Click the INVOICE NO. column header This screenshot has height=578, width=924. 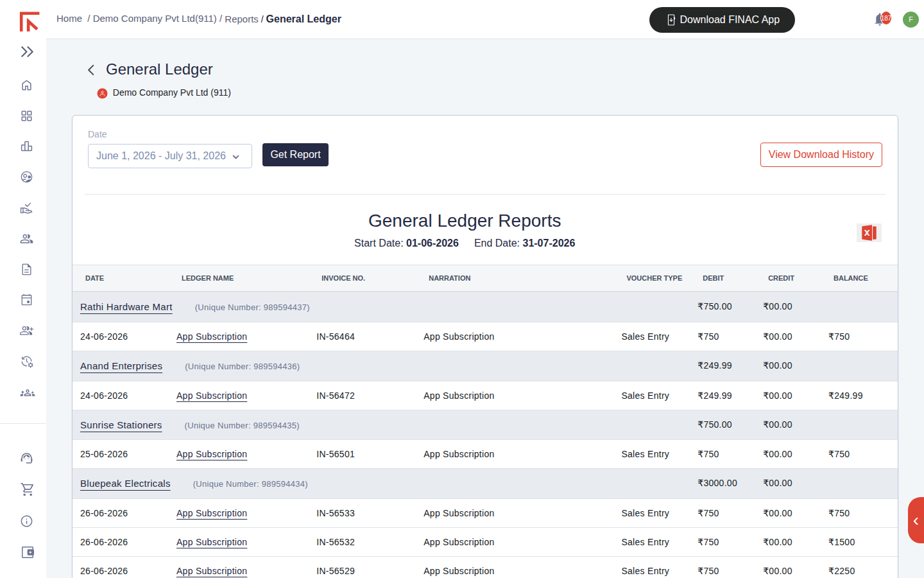point(343,278)
